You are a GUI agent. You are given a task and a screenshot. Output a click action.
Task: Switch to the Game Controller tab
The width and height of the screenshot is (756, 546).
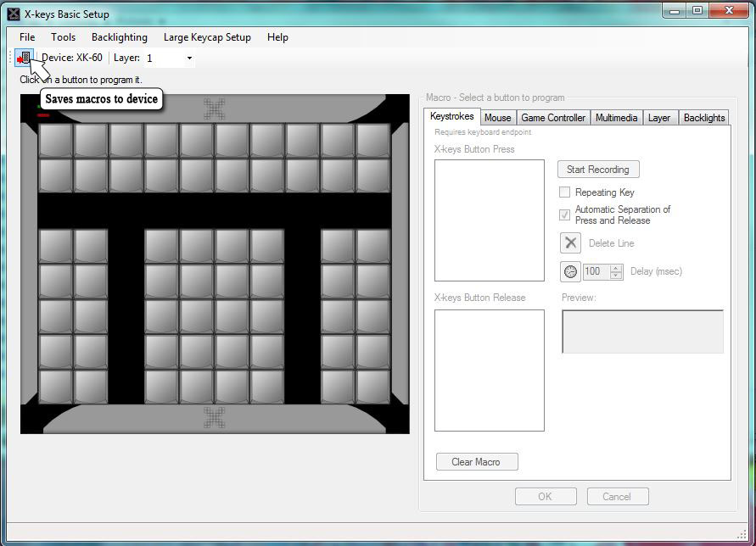(x=552, y=118)
